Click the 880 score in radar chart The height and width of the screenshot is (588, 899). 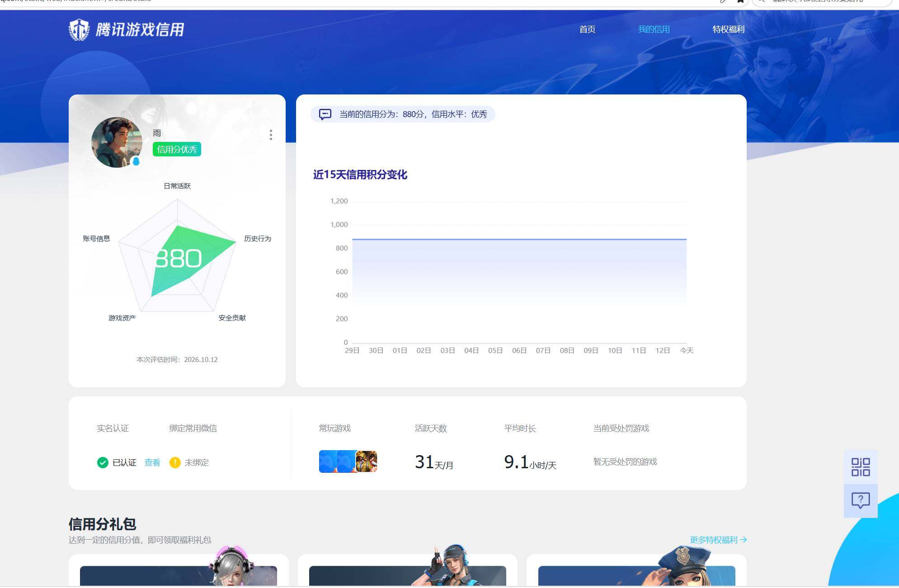coord(178,259)
